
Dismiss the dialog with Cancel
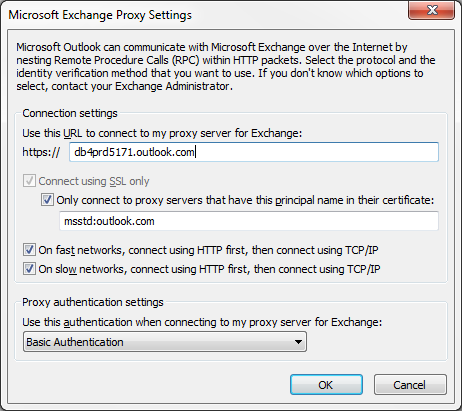[410, 385]
